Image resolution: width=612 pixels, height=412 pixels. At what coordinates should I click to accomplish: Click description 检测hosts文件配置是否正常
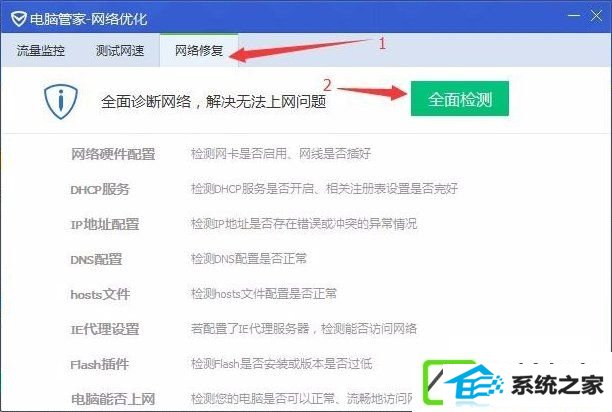click(264, 293)
